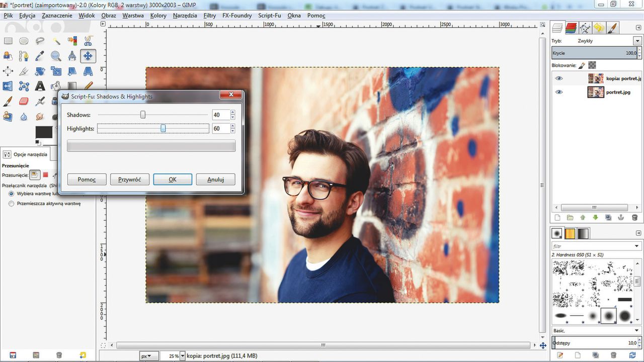Select the Rotate tool
Viewport: 644px width, 362px height.
(x=40, y=71)
